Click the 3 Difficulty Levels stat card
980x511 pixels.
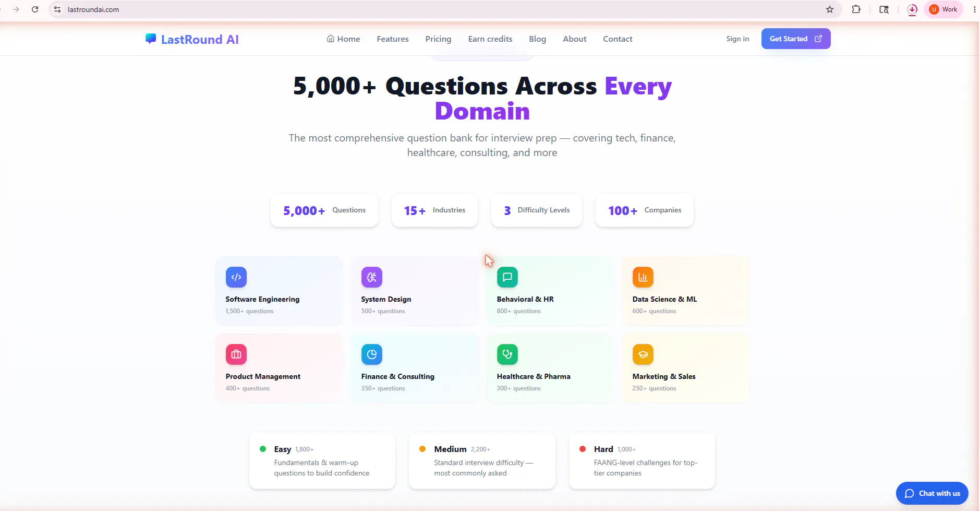(537, 210)
